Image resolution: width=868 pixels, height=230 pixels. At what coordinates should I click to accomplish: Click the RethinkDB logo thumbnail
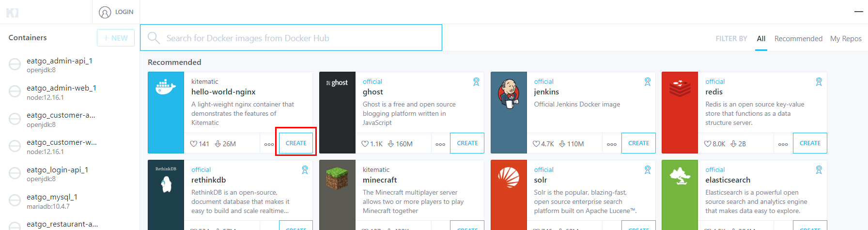point(166,195)
